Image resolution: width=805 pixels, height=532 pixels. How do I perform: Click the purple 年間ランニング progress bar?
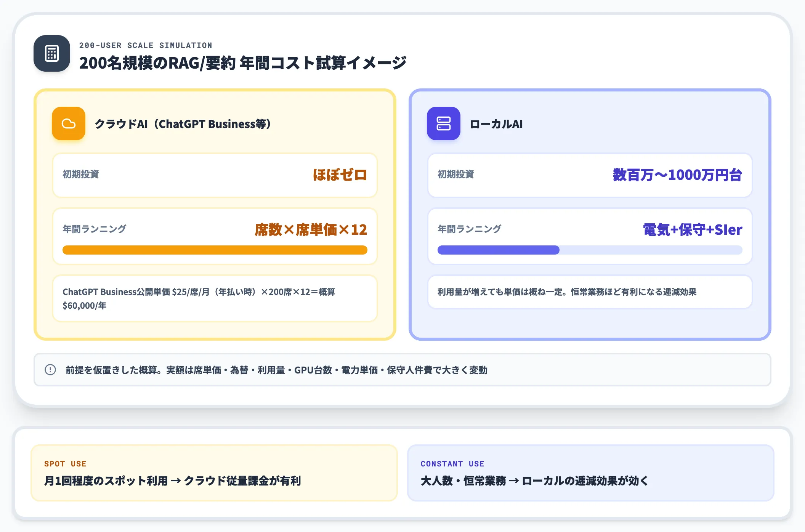click(590, 250)
